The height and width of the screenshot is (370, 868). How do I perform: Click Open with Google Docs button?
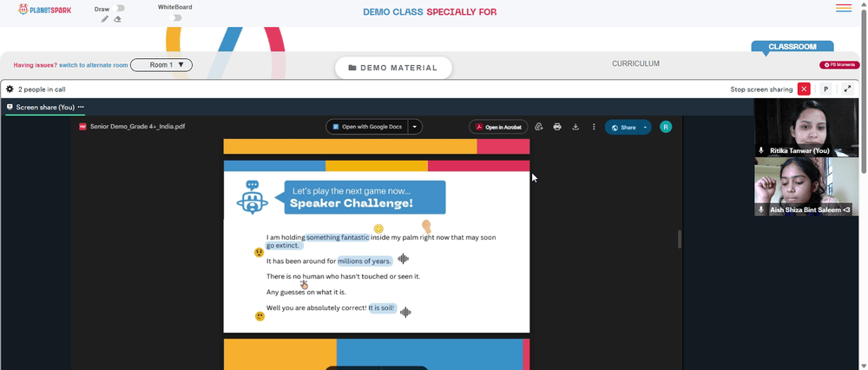click(367, 127)
